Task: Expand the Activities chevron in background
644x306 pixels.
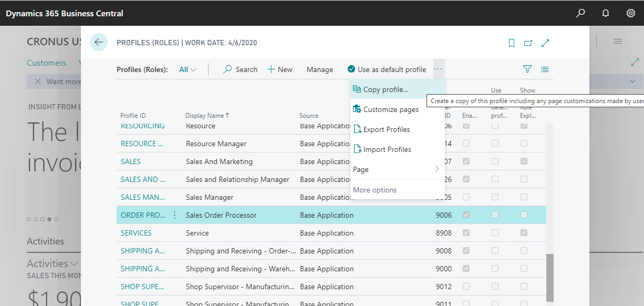Action: pyautogui.click(x=74, y=263)
